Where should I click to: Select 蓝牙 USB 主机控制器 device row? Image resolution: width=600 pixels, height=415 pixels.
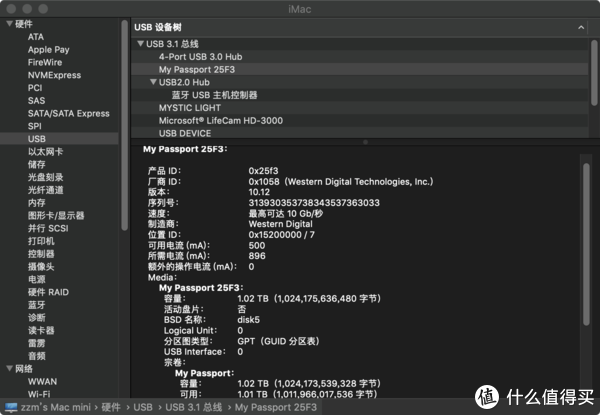[x=359, y=95]
